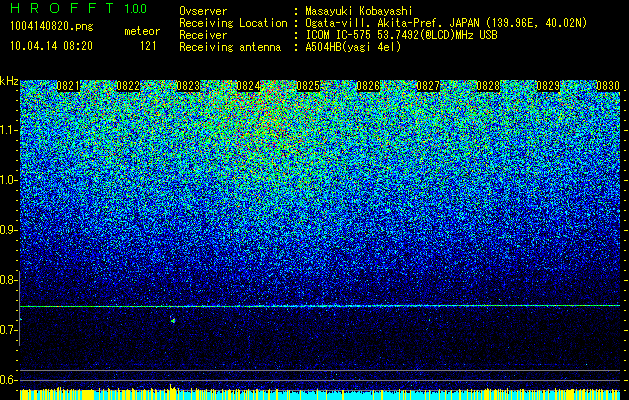Select the 0829 time label
Viewport: 629px width, 400px height.
tap(548, 86)
